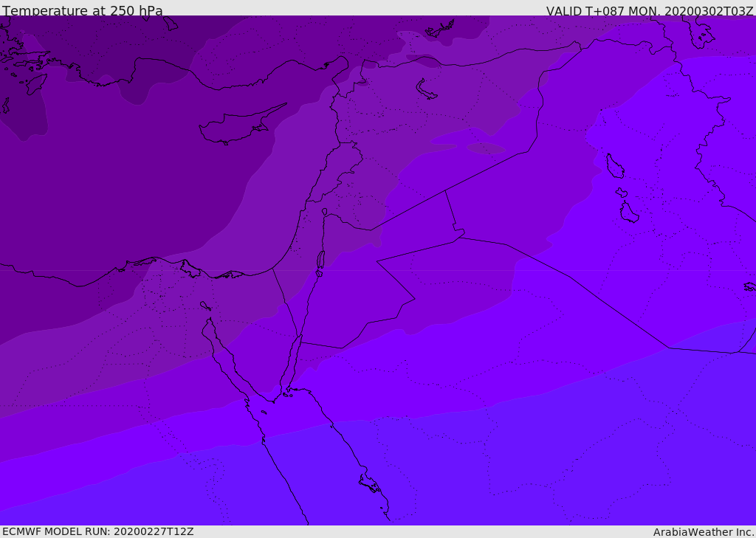Select the Nile Delta coast lagoon
This screenshot has width=756, height=538.
click(x=191, y=269)
